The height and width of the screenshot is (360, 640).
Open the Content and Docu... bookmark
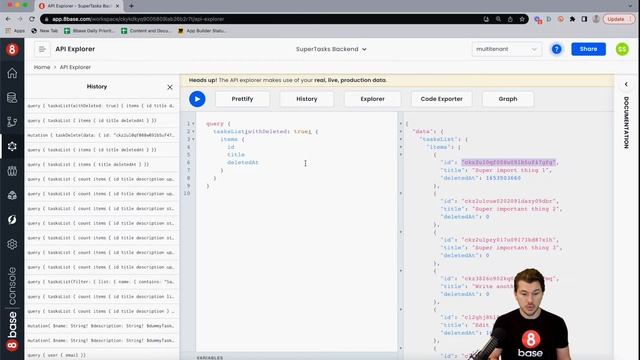[x=146, y=31]
